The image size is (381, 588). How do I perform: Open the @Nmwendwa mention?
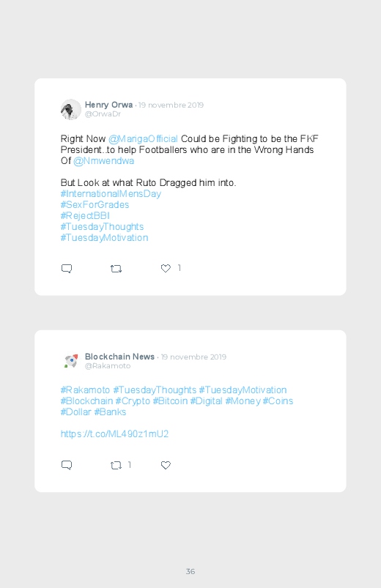point(103,161)
